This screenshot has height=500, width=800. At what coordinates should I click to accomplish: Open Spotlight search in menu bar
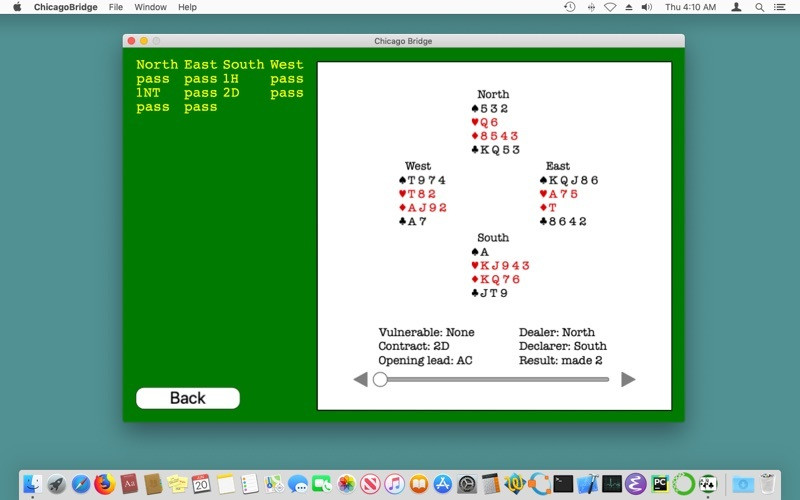point(760,7)
